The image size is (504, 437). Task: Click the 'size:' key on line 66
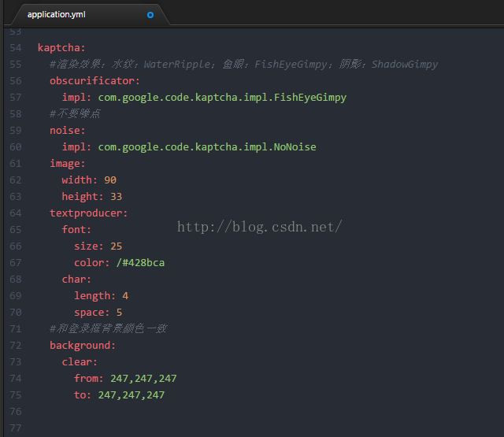(x=89, y=246)
